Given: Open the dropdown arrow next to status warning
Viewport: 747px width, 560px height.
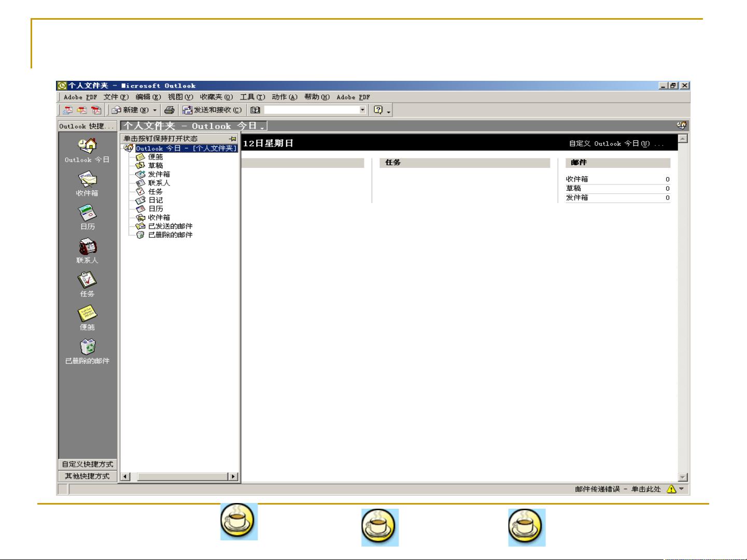Looking at the screenshot, I should pyautogui.click(x=682, y=489).
